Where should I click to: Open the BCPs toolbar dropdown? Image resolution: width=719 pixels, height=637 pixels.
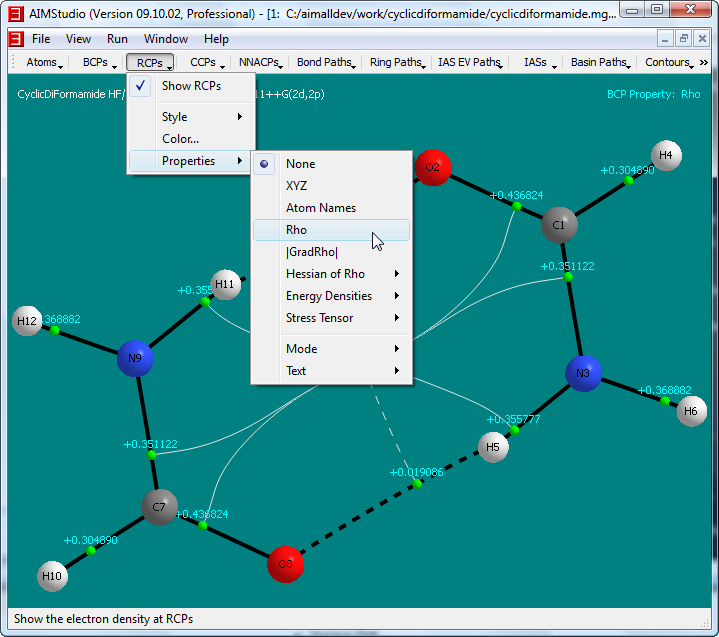point(98,62)
